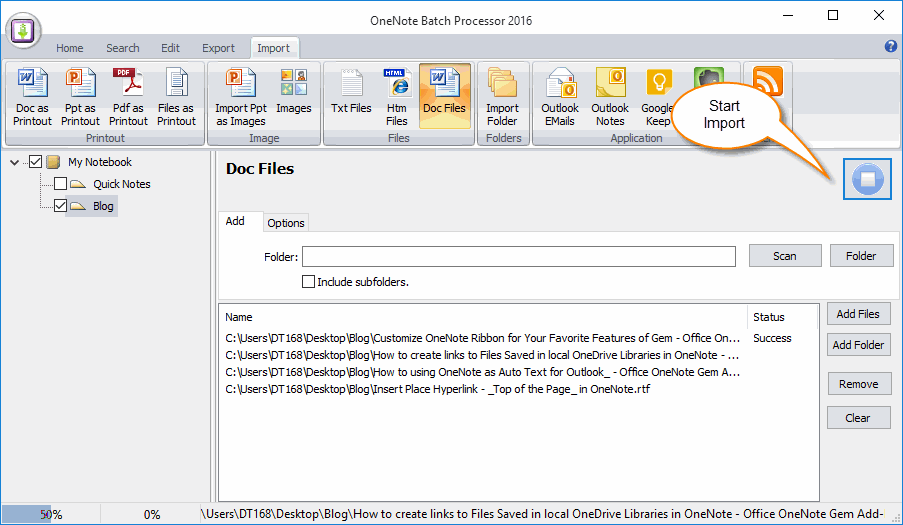903x525 pixels.
Task: Open the Import Folder tool
Action: coord(502,97)
